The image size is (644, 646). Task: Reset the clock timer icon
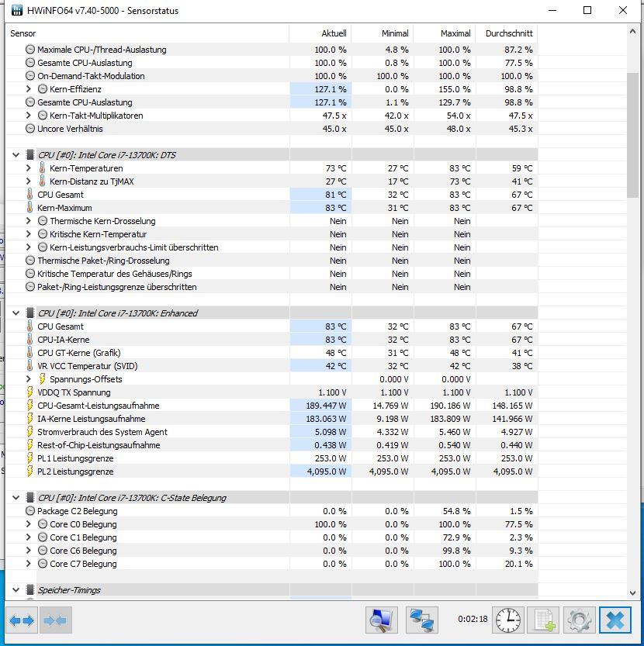point(508,620)
